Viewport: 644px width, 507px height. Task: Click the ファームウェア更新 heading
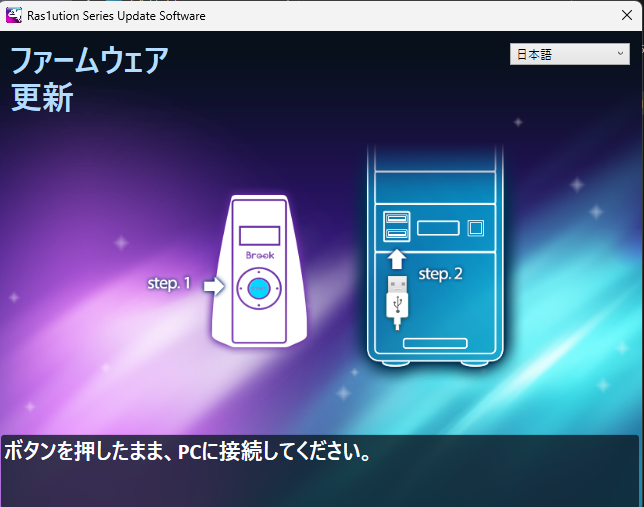tap(88, 79)
